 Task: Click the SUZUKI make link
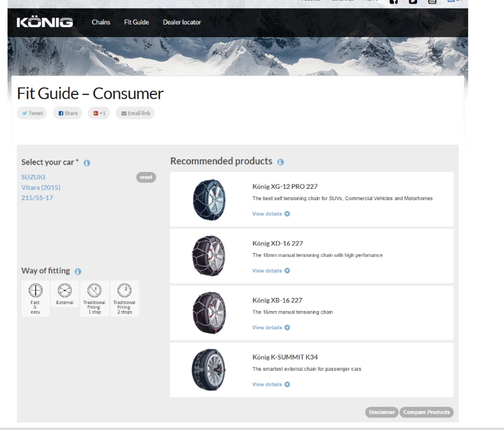click(x=33, y=177)
